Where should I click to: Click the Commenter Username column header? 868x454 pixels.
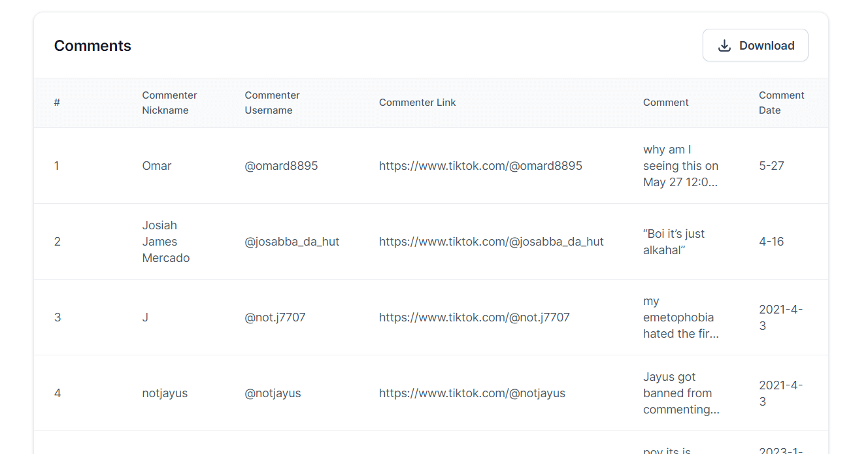coord(272,103)
